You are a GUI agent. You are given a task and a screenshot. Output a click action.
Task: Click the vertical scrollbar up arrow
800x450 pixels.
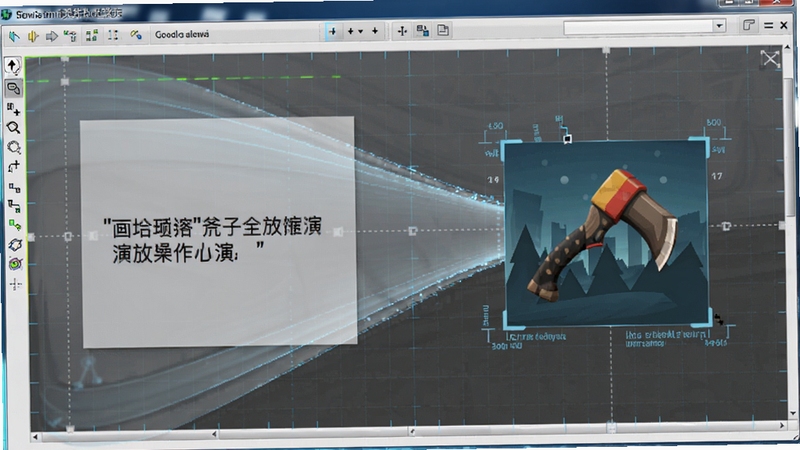pyautogui.click(x=787, y=47)
